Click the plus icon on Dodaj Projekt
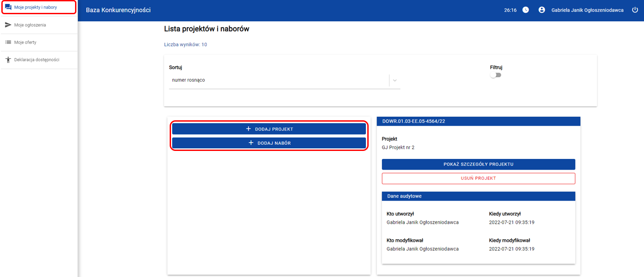 248,129
